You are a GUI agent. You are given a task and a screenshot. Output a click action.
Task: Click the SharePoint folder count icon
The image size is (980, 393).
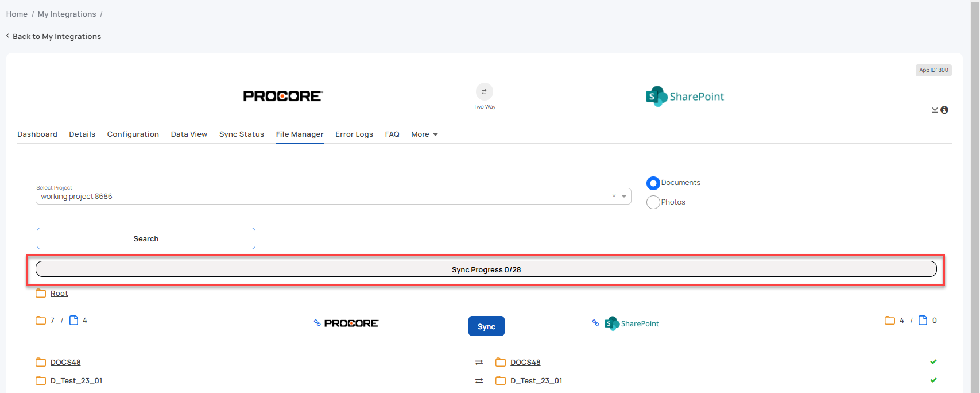tap(890, 321)
